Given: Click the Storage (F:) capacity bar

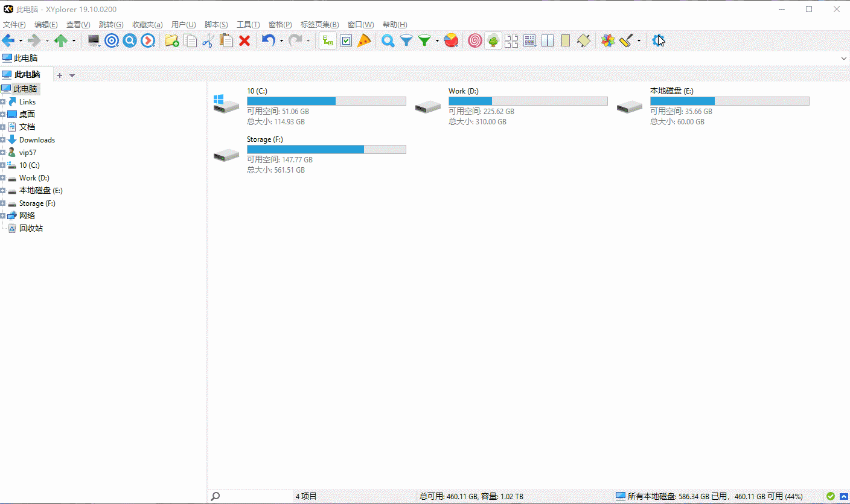Looking at the screenshot, I should point(326,149).
